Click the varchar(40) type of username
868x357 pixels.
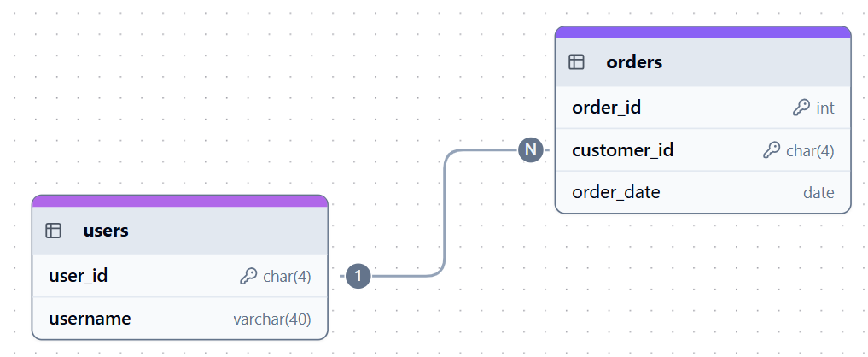[271, 319]
